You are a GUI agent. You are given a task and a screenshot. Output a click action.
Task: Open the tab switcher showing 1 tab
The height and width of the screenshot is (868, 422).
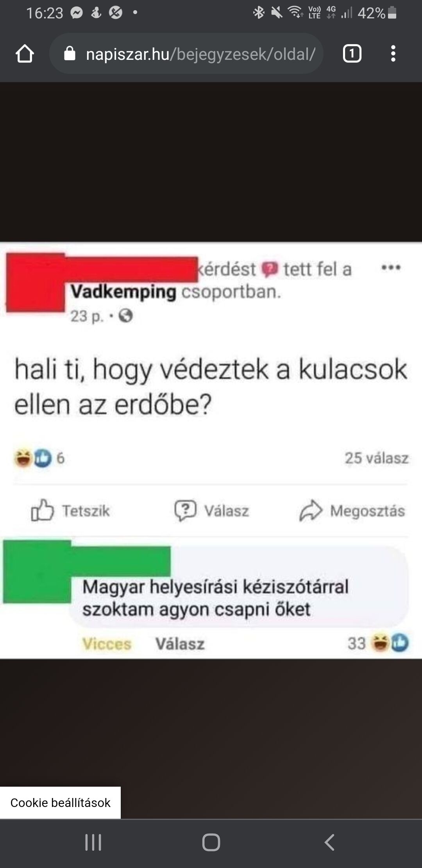(x=352, y=54)
